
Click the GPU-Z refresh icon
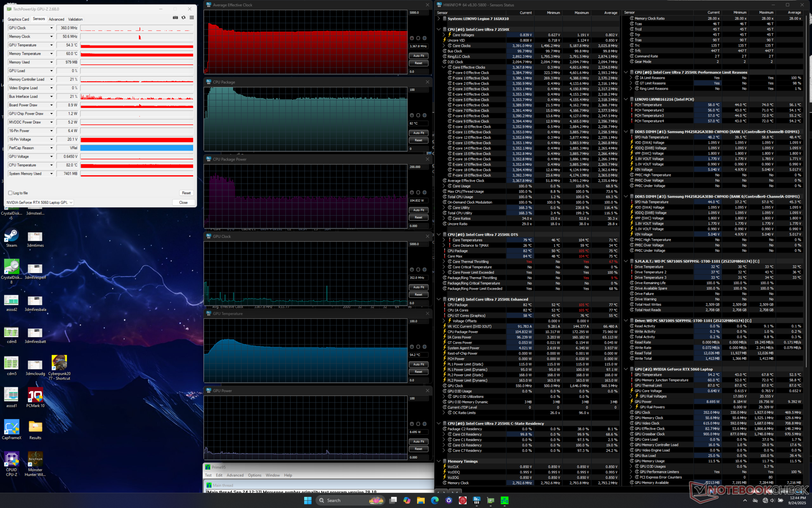point(184,18)
